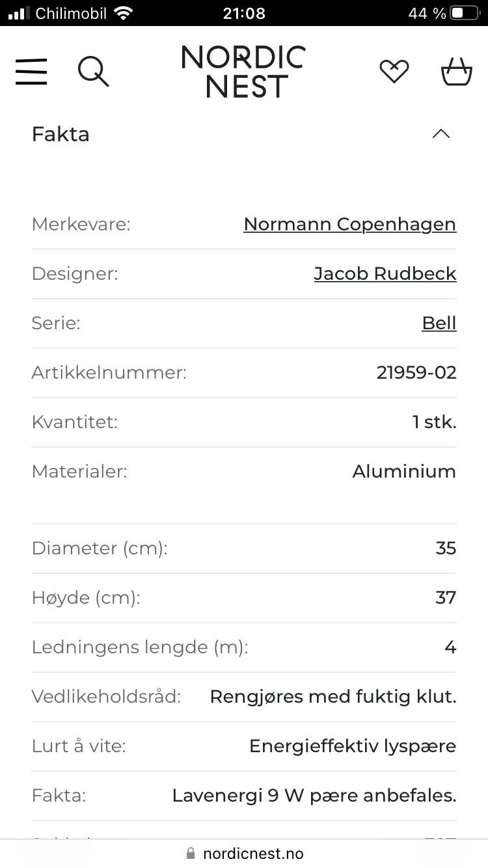Tap the search magnifier icon

(x=94, y=71)
